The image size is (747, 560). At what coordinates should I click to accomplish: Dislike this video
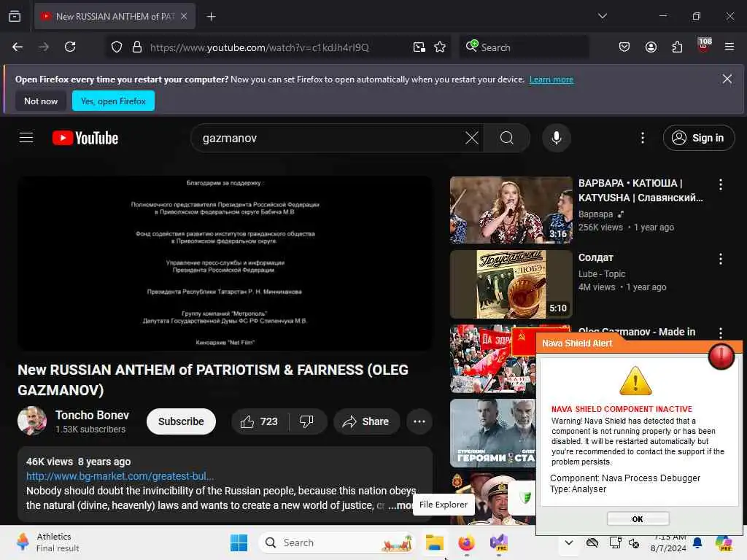click(x=307, y=421)
